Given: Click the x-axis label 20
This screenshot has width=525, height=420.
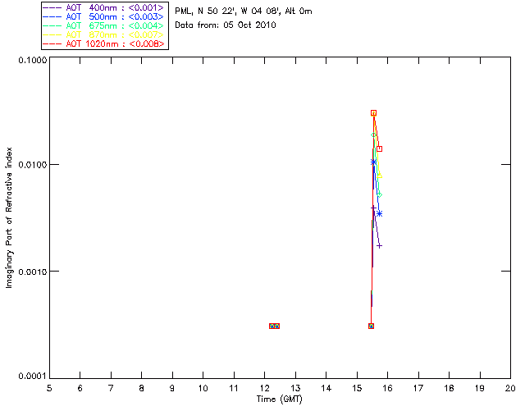Looking at the screenshot, I should coord(510,388).
